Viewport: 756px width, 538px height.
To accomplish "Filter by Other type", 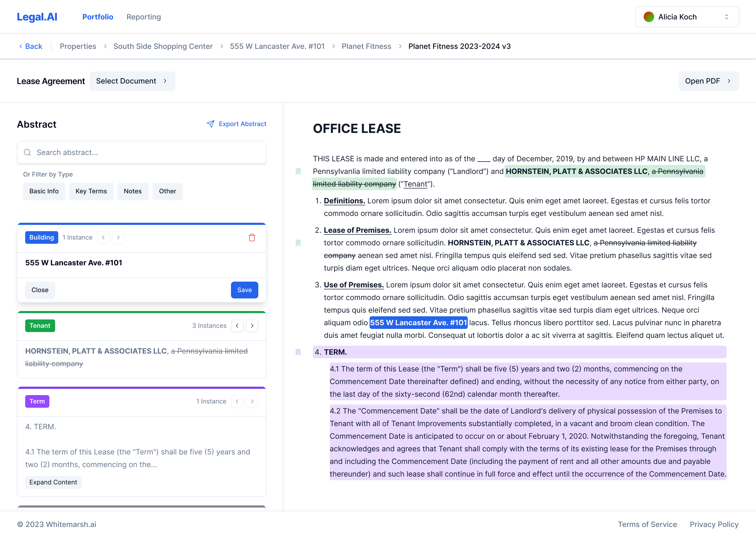I will tap(167, 191).
